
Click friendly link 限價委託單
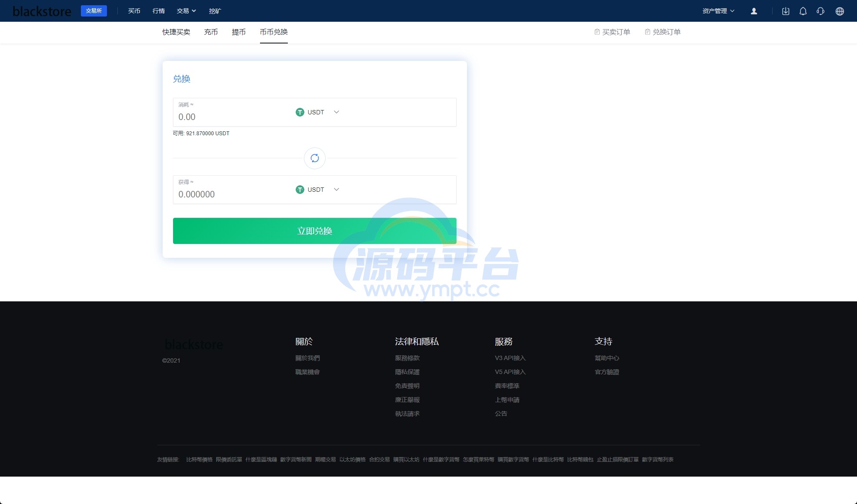click(229, 460)
